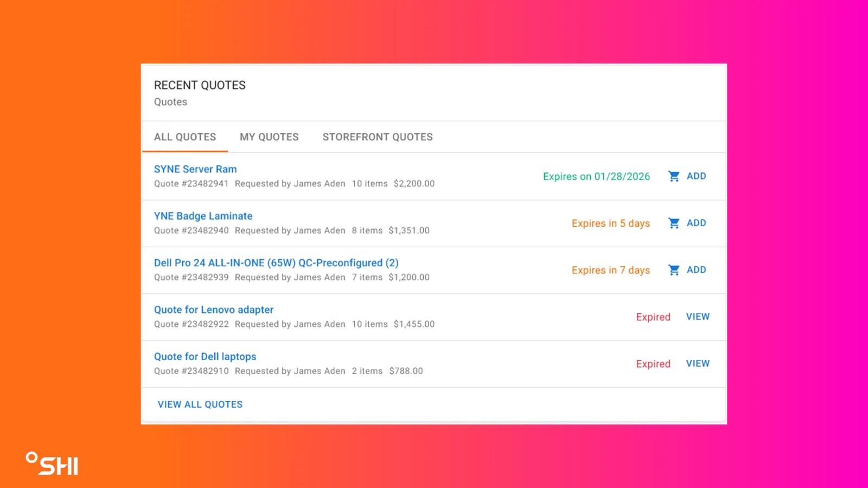Click the SHI logo
The image size is (868, 488).
(52, 464)
